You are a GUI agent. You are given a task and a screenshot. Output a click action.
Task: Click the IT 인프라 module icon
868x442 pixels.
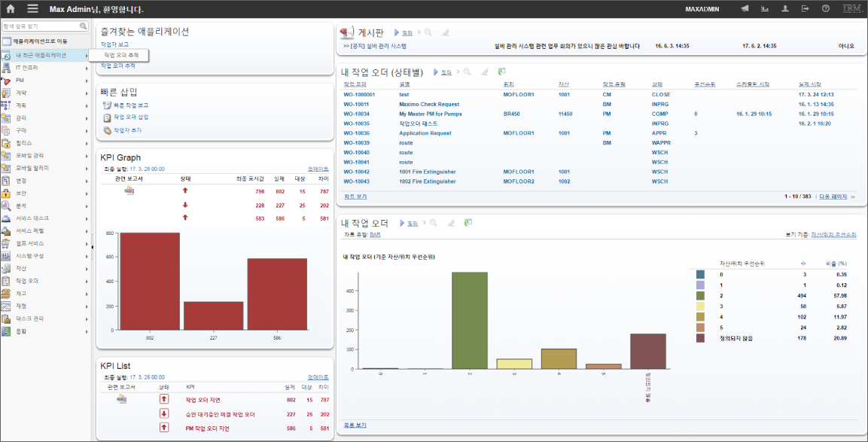pyautogui.click(x=6, y=68)
